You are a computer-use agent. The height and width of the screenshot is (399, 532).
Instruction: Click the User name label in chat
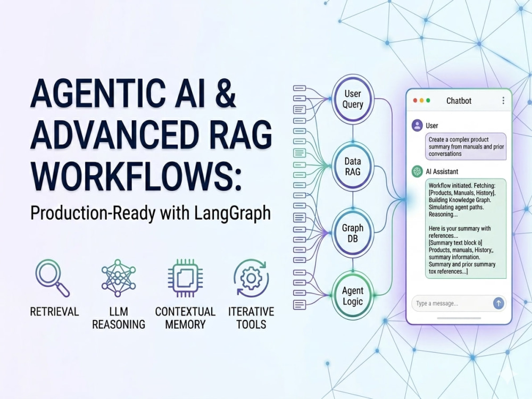click(x=431, y=126)
